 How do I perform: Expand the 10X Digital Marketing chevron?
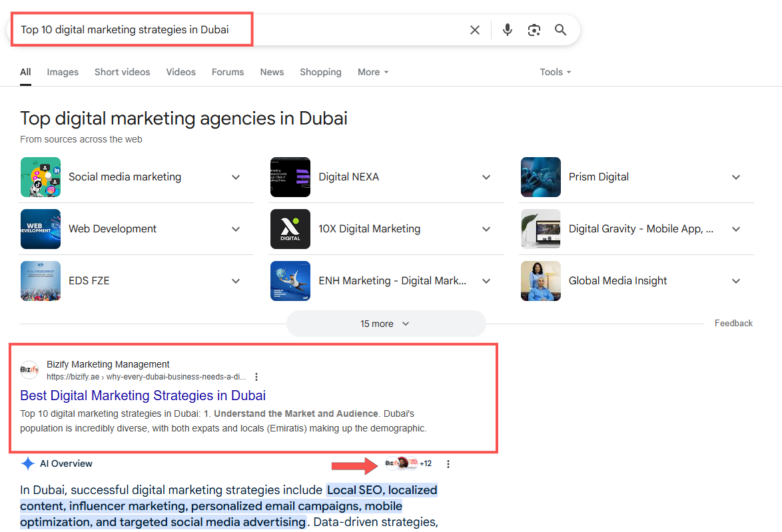point(486,229)
